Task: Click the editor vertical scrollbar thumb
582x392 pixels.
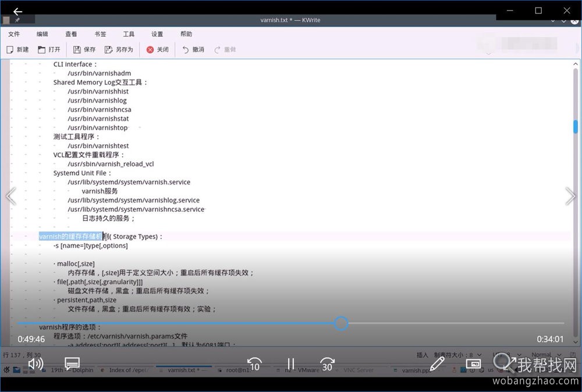Action: click(576, 126)
